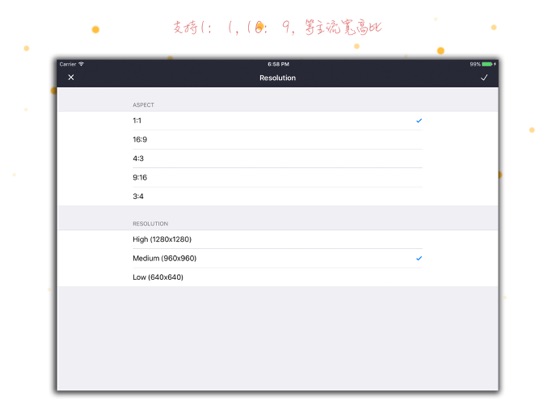Click the blue checkmark on the 1:1 row
Image resolution: width=552 pixels, height=414 pixels.
tap(419, 121)
